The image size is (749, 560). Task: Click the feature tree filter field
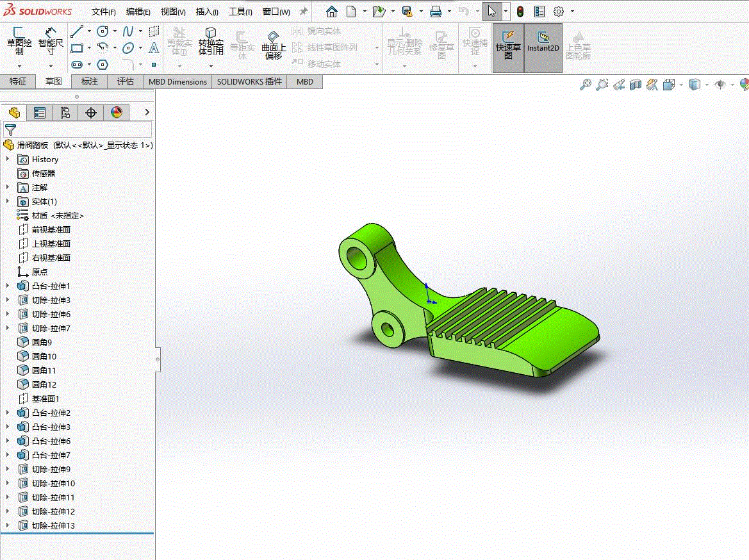pos(78,129)
